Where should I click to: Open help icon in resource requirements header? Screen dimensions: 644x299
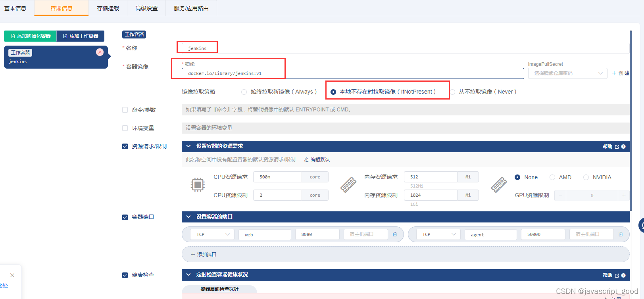pos(623,147)
